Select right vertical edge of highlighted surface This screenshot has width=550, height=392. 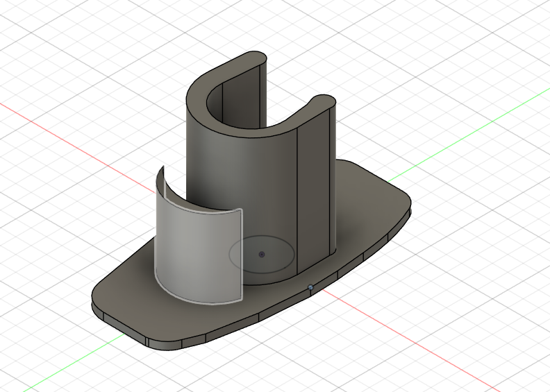click(x=242, y=255)
